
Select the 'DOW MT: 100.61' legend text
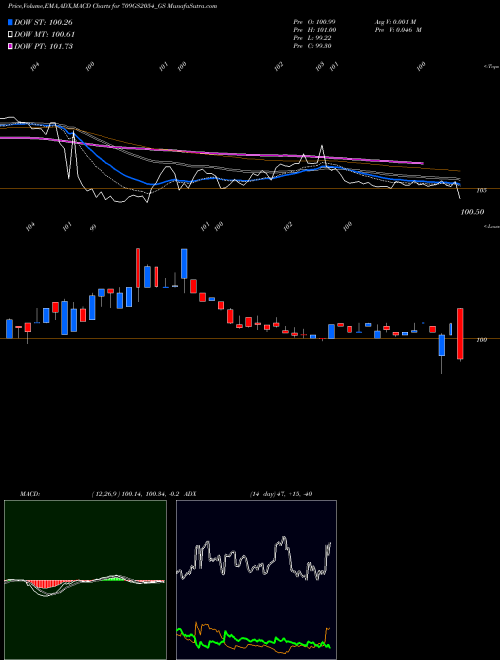tap(44, 34)
